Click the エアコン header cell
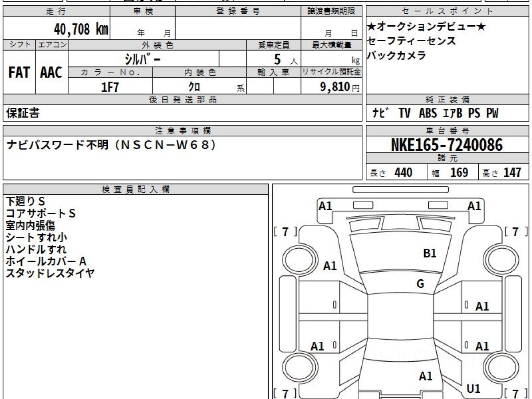Image resolution: width=532 pixels, height=399 pixels. click(52, 45)
